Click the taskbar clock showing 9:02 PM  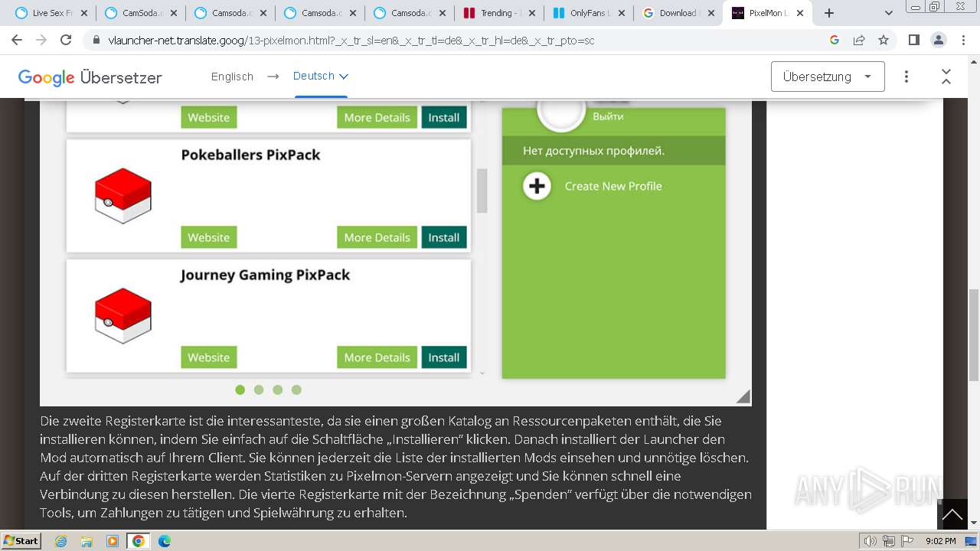940,541
